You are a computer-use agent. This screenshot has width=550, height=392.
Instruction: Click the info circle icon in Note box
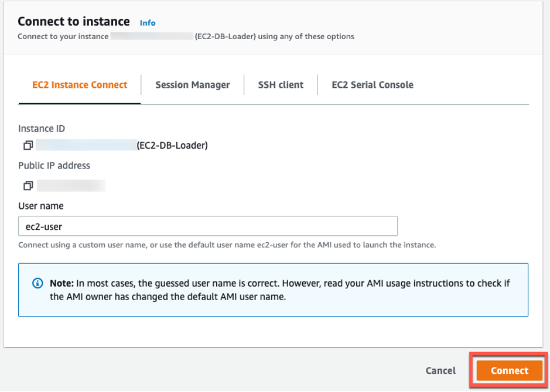pos(37,283)
